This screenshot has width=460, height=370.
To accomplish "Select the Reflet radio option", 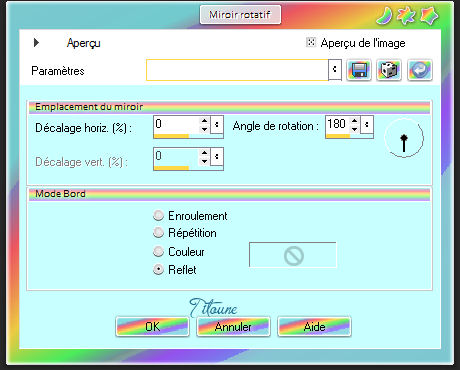I will pyautogui.click(x=158, y=269).
